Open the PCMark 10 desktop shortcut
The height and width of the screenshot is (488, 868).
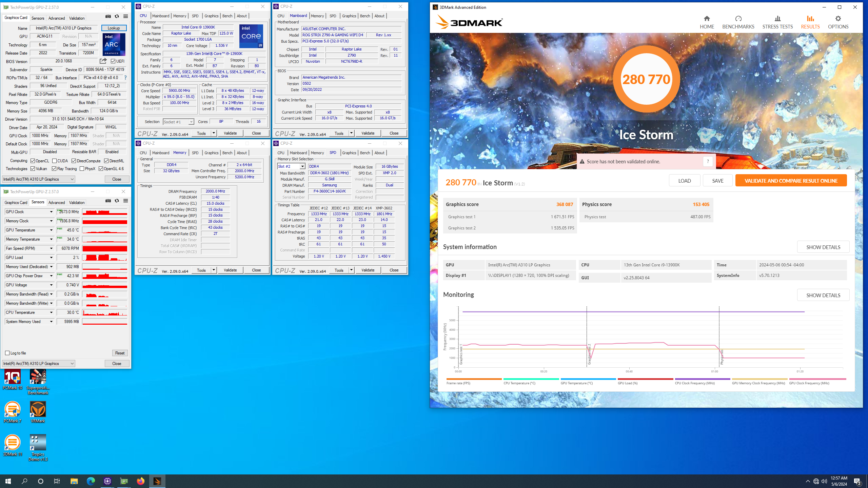13,380
